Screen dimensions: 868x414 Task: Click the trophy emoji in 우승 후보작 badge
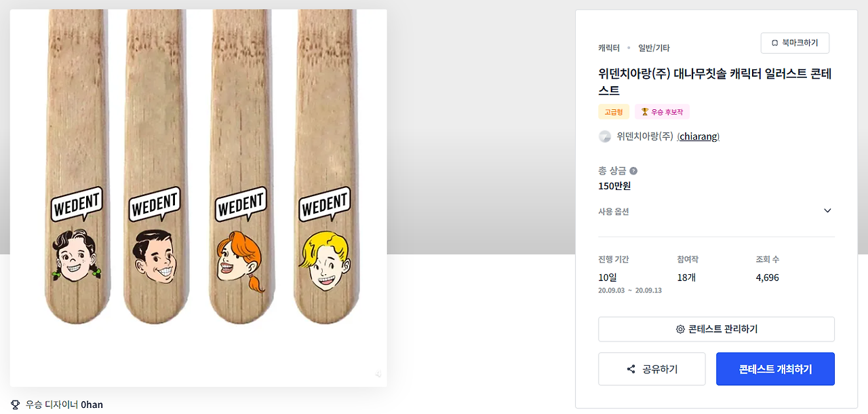point(645,112)
